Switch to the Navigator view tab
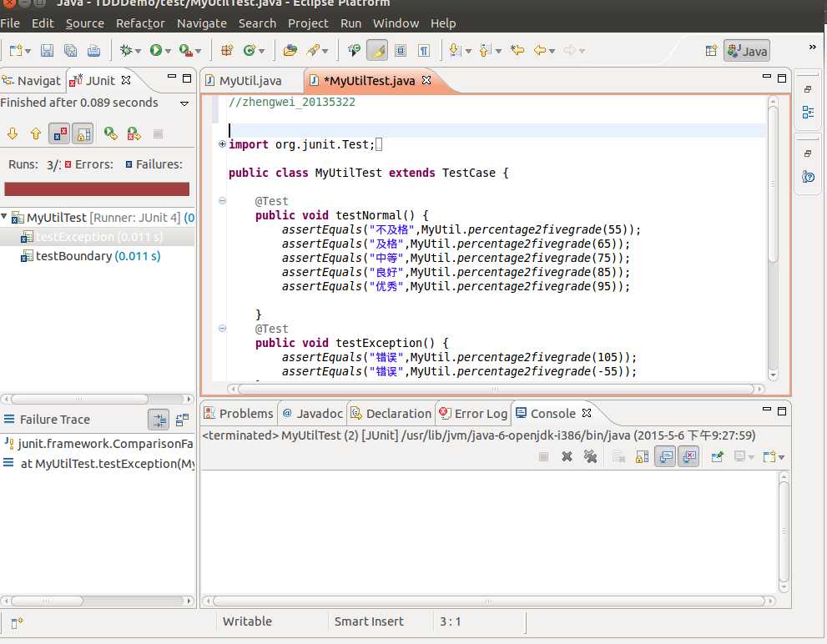The image size is (827, 644). tap(32, 81)
